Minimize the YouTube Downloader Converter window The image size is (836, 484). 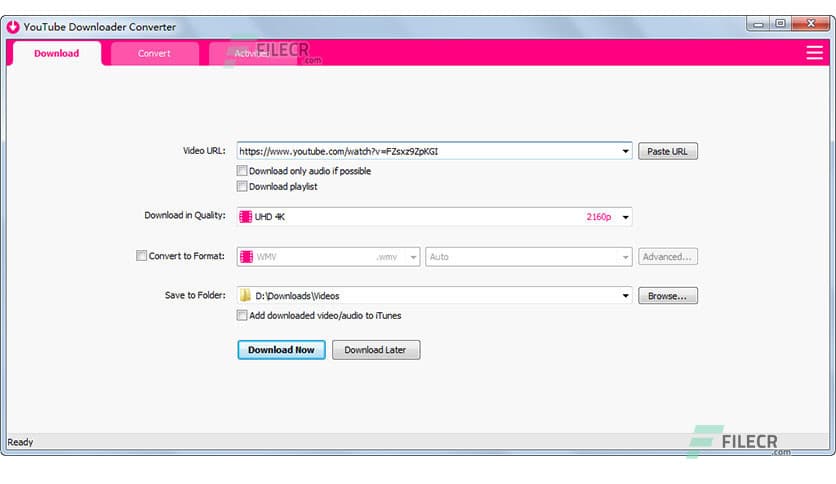pyautogui.click(x=758, y=24)
